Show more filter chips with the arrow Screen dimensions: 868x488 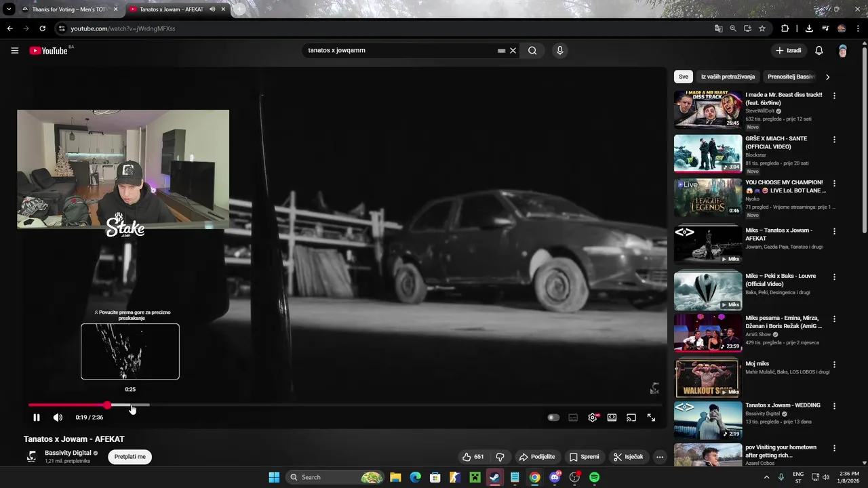[x=827, y=77]
